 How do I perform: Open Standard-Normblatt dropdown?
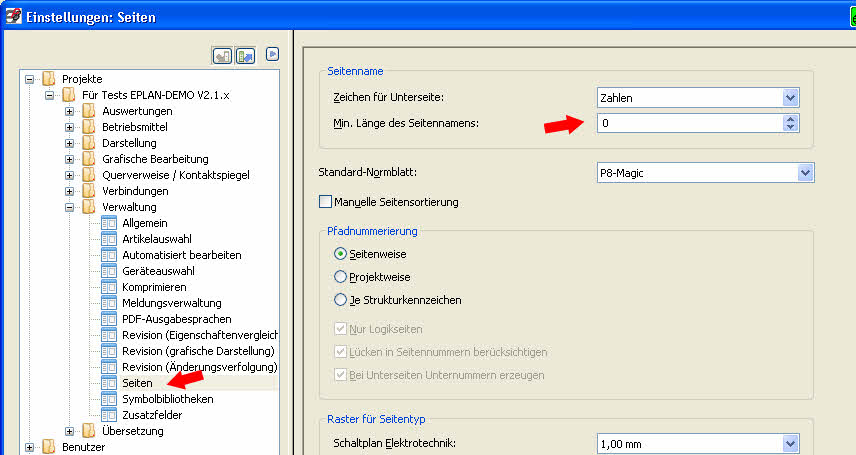[x=805, y=173]
